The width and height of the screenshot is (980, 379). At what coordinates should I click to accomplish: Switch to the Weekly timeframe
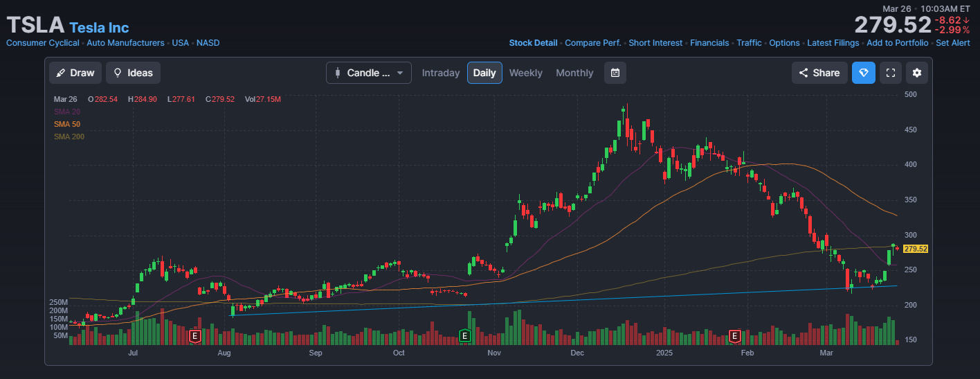click(526, 73)
